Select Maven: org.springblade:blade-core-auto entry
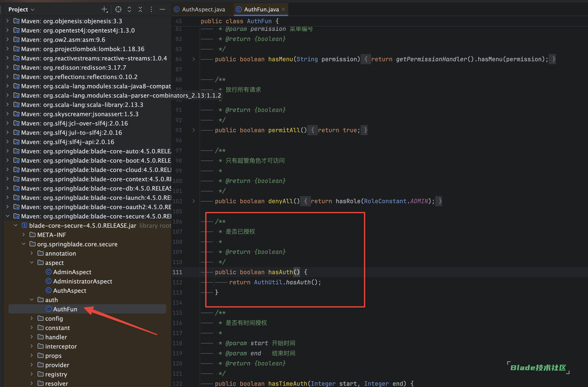 point(96,151)
